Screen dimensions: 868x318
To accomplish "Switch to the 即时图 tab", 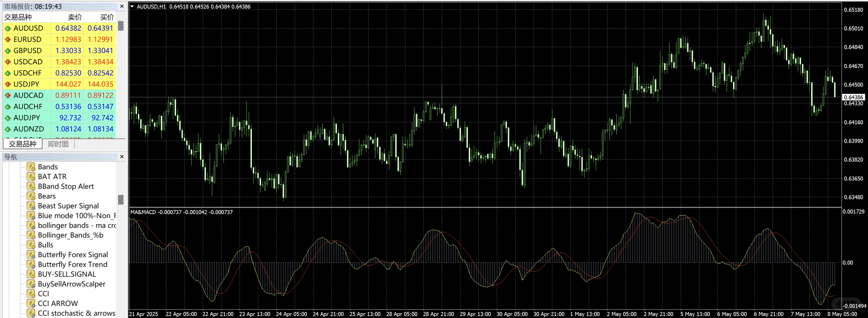I will point(58,144).
